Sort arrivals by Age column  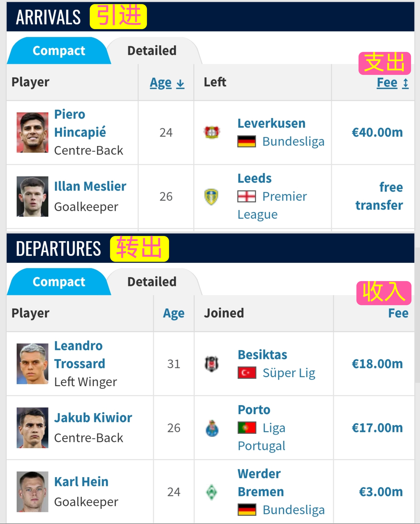(x=167, y=83)
